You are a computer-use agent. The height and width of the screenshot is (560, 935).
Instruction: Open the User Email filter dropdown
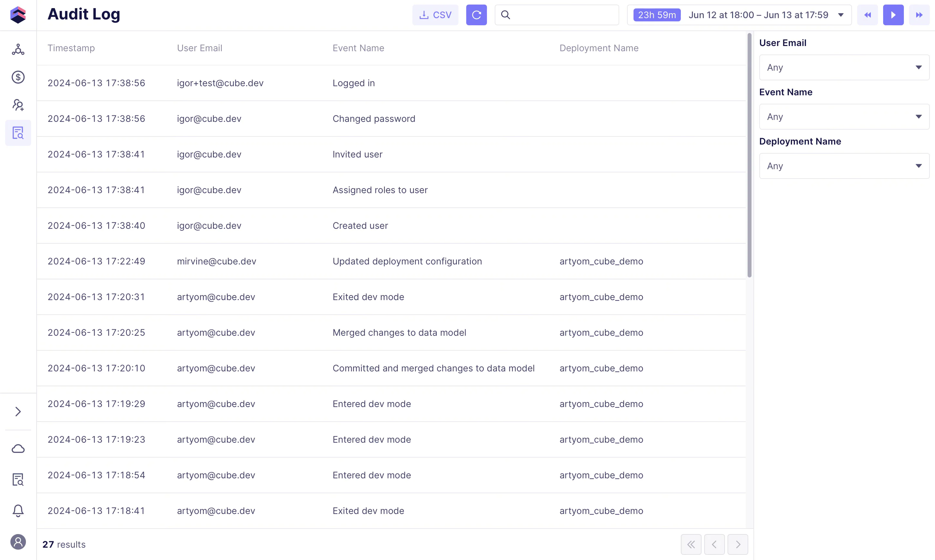pyautogui.click(x=844, y=67)
